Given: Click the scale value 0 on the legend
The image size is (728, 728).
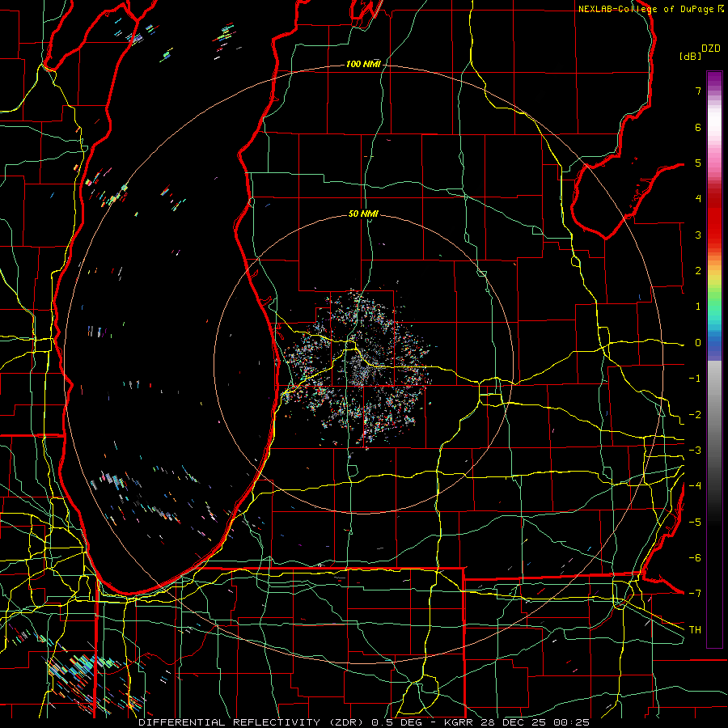Looking at the screenshot, I should click(x=698, y=343).
